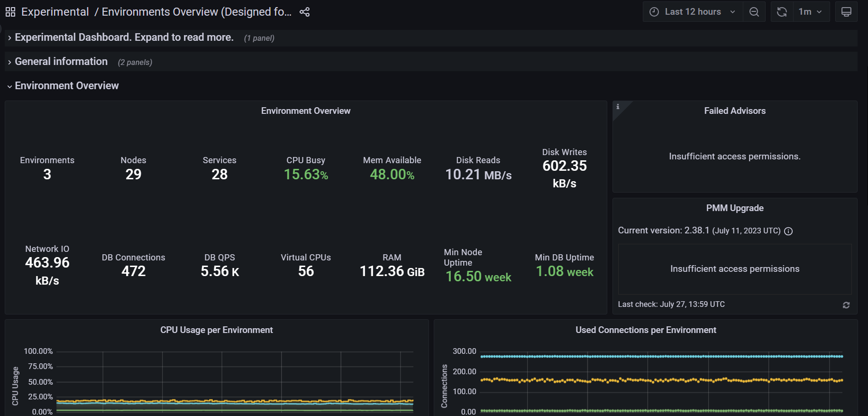The width and height of the screenshot is (868, 416).
Task: Expand the General information row
Action: 61,62
